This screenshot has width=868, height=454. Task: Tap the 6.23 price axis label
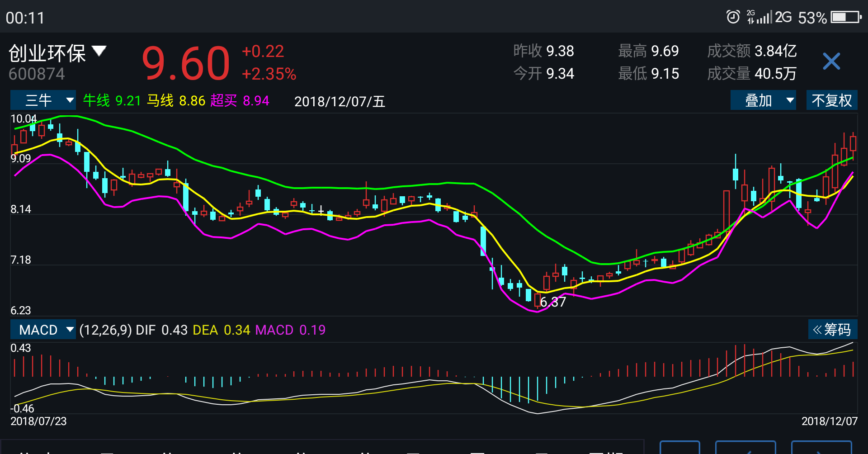tap(21, 311)
